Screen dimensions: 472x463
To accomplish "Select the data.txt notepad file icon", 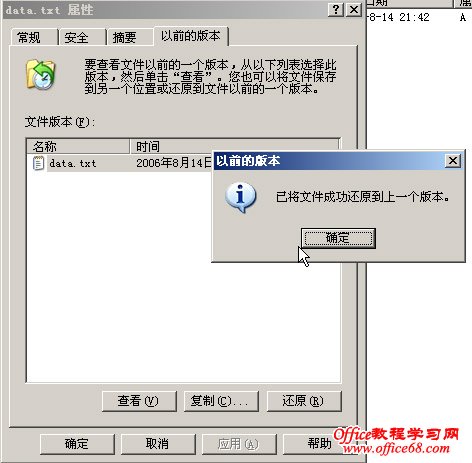I will click(39, 163).
